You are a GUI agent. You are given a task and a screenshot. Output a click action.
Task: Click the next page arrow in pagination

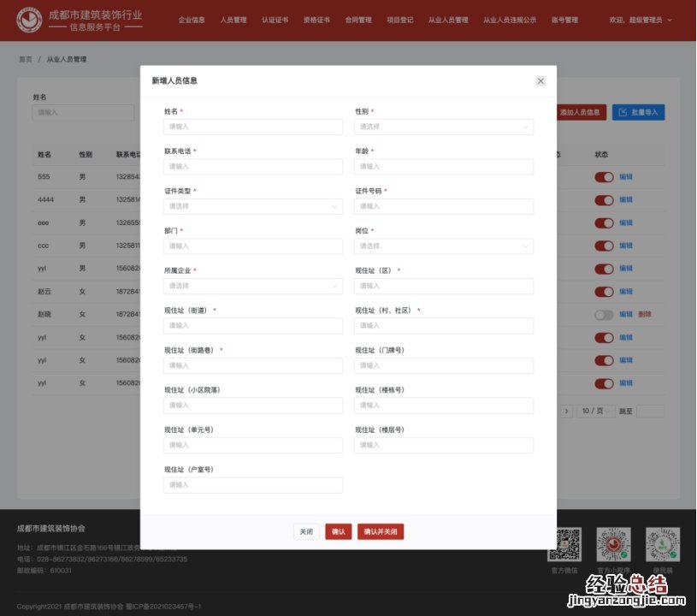566,412
